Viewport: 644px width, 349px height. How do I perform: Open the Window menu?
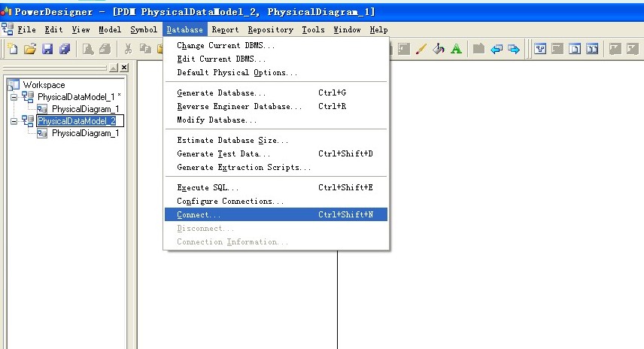(347, 29)
